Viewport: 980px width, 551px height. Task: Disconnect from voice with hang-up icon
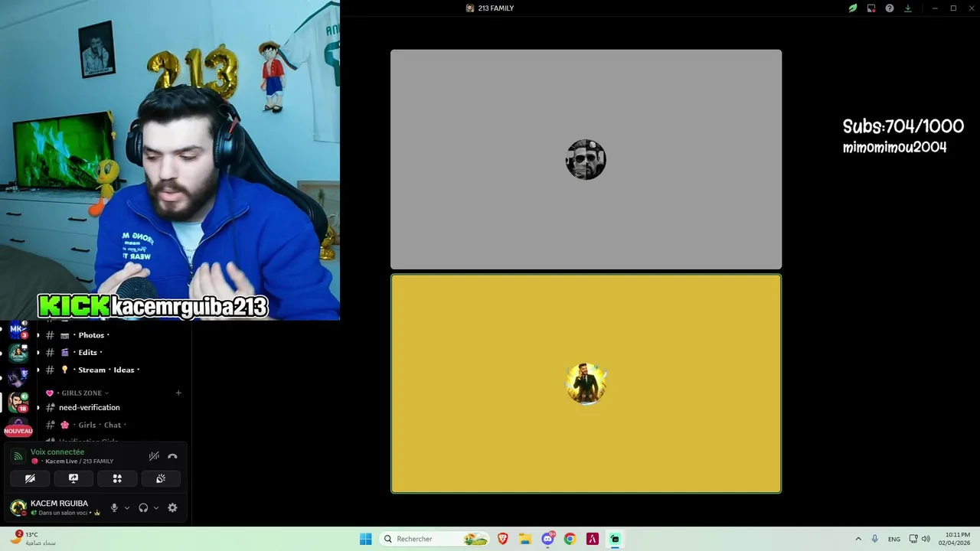coord(172,456)
